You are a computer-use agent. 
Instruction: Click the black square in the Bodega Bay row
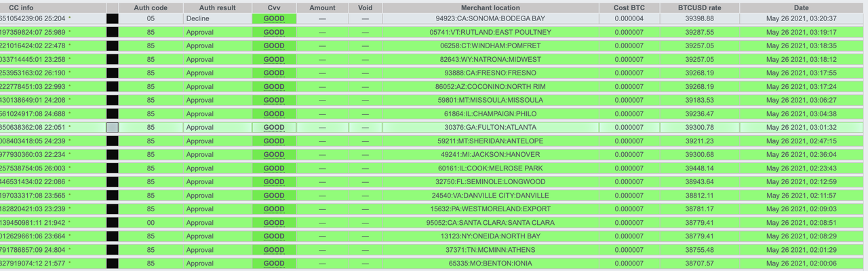[113, 19]
